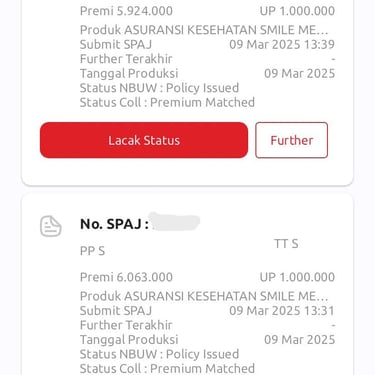Open truncated product name under Premi 5.924.000
Image resolution: width=375 pixels, height=375 pixels.
(x=204, y=30)
